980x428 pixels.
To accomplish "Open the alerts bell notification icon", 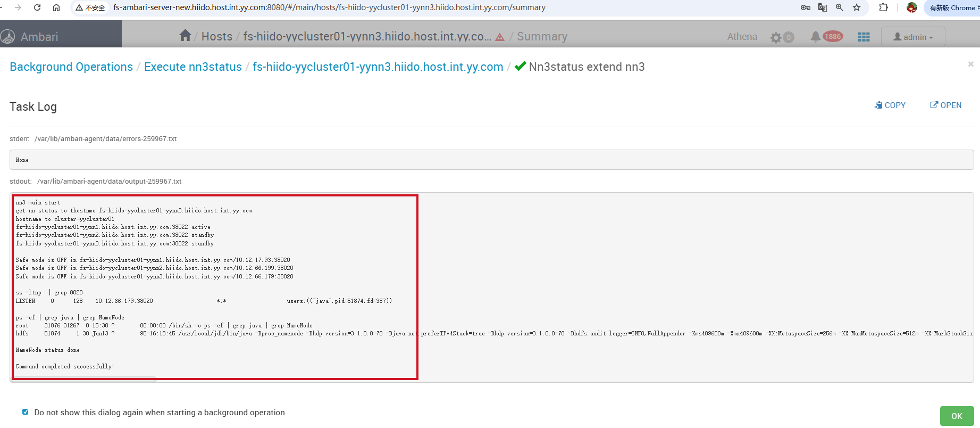I will pyautogui.click(x=815, y=37).
